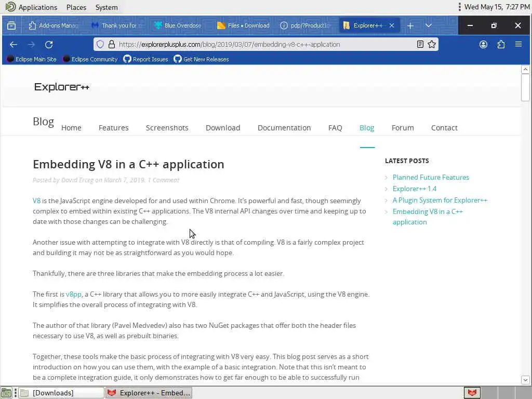Viewport: 532px width, 399px height.
Task: Click the vertical scrollbar thumb
Action: click(x=525, y=87)
